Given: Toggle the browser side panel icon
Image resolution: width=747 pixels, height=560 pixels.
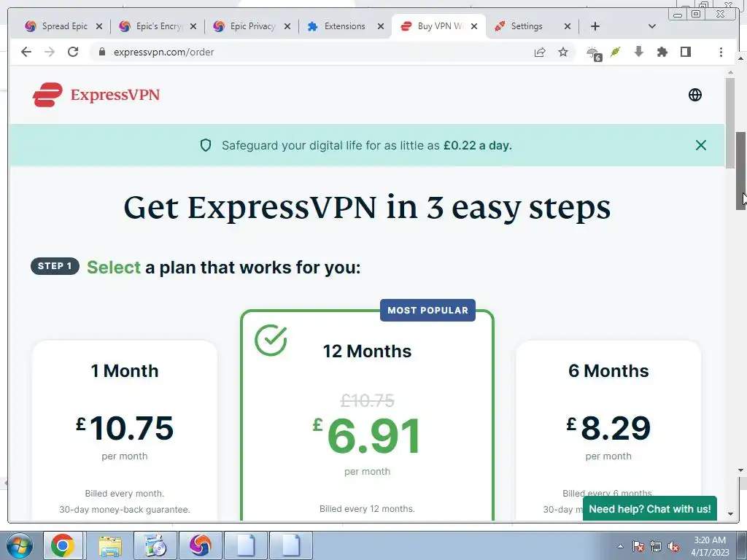Looking at the screenshot, I should coord(686,52).
